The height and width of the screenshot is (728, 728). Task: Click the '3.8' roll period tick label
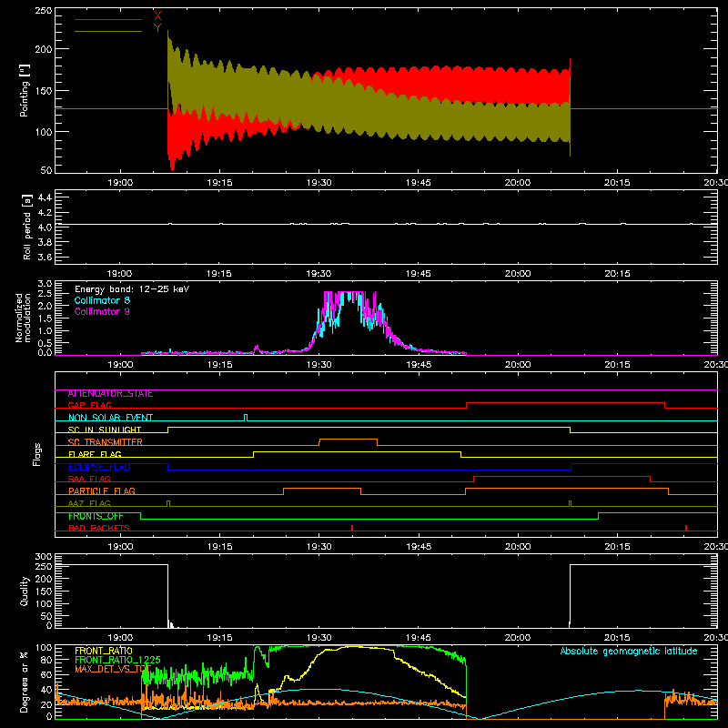pos(45,242)
